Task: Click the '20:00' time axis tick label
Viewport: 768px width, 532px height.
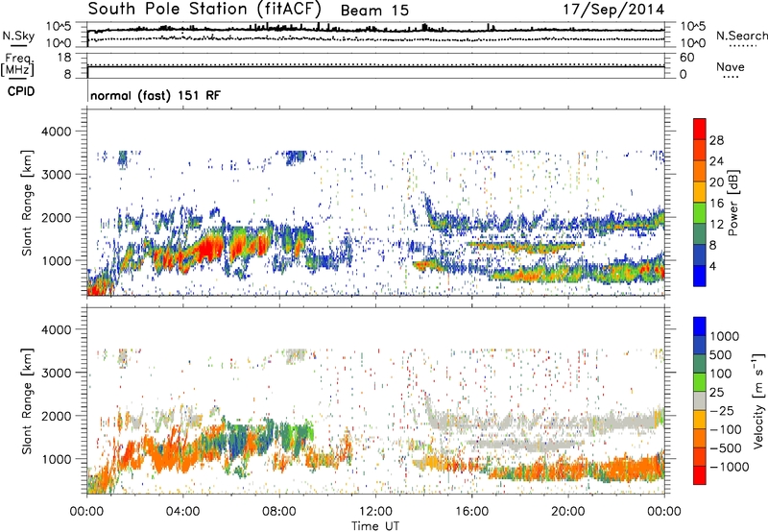Action: click(x=568, y=512)
